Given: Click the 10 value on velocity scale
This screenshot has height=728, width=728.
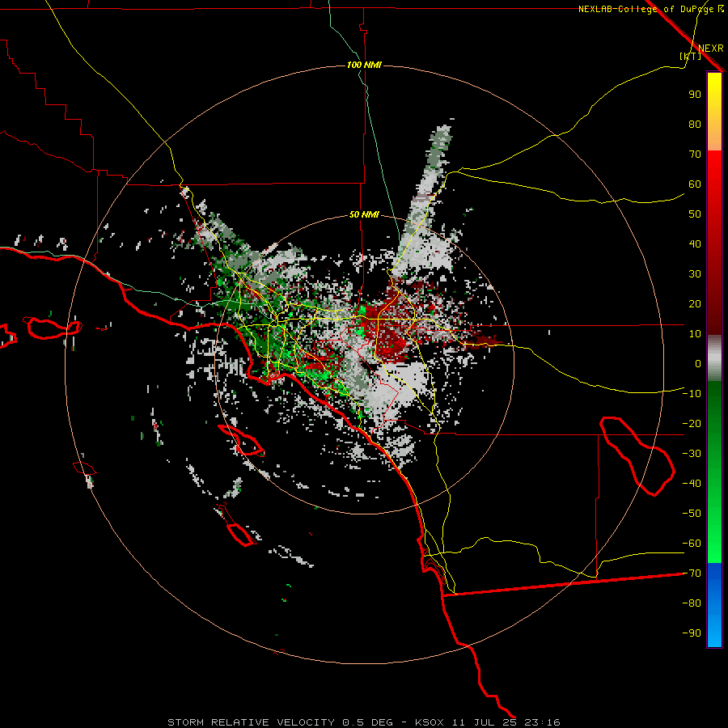Looking at the screenshot, I should [x=695, y=334].
